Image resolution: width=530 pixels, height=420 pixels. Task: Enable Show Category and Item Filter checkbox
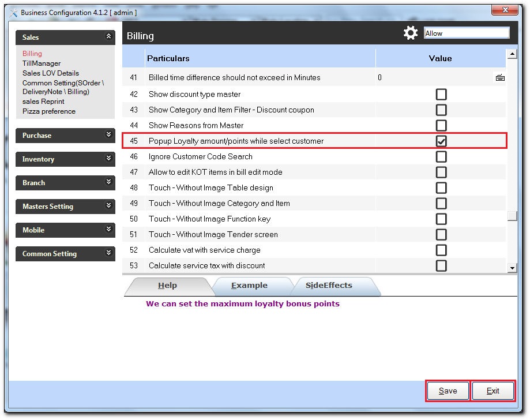[x=441, y=110]
